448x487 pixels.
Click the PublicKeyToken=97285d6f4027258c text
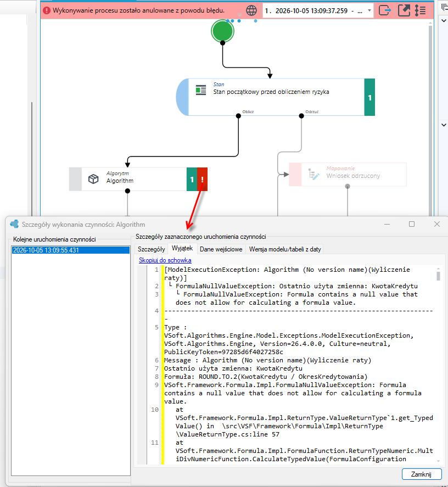(223, 352)
